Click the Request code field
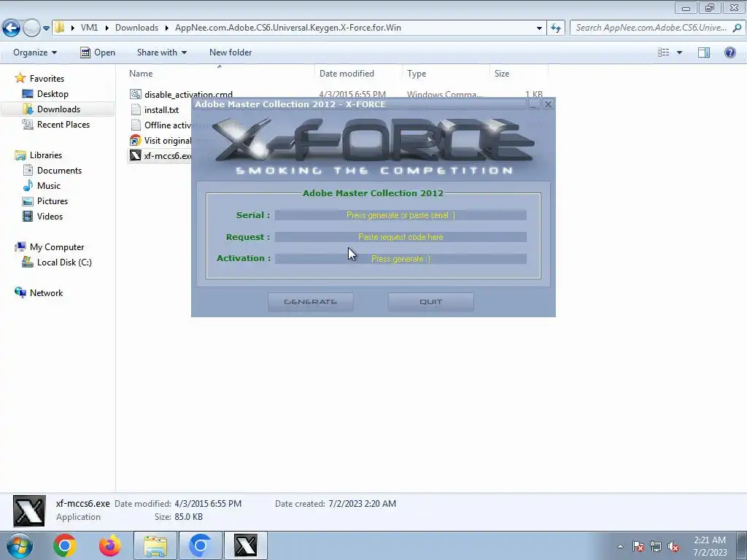 (400, 237)
